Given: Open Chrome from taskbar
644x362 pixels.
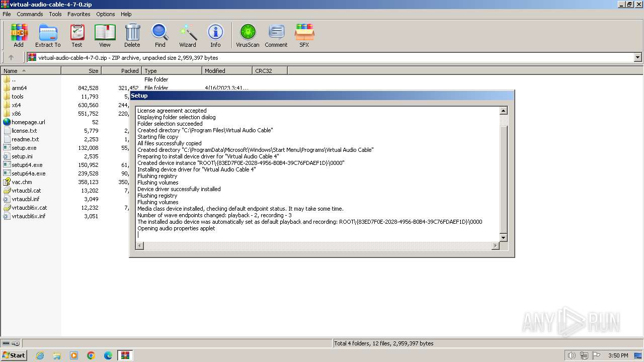Looking at the screenshot, I should pos(91,355).
